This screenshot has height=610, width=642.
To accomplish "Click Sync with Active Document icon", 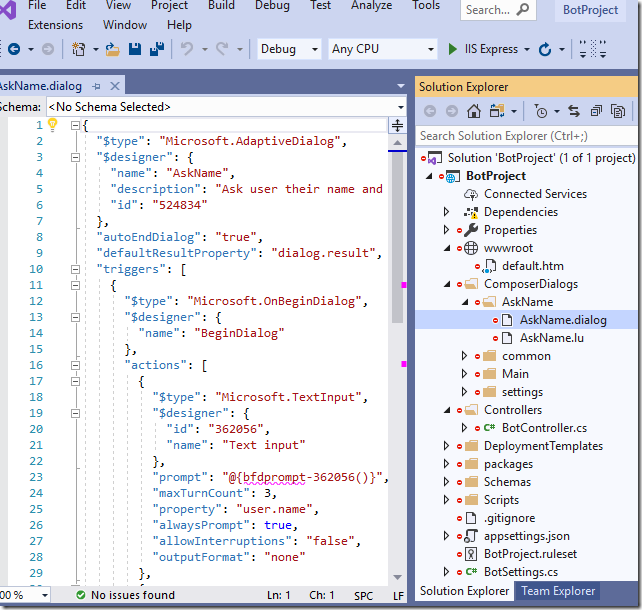I will click(574, 111).
